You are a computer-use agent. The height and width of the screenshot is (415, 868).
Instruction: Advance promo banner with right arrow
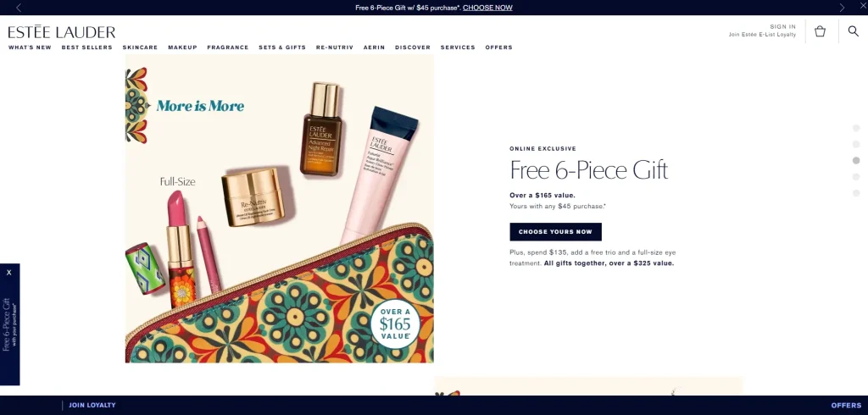point(842,8)
